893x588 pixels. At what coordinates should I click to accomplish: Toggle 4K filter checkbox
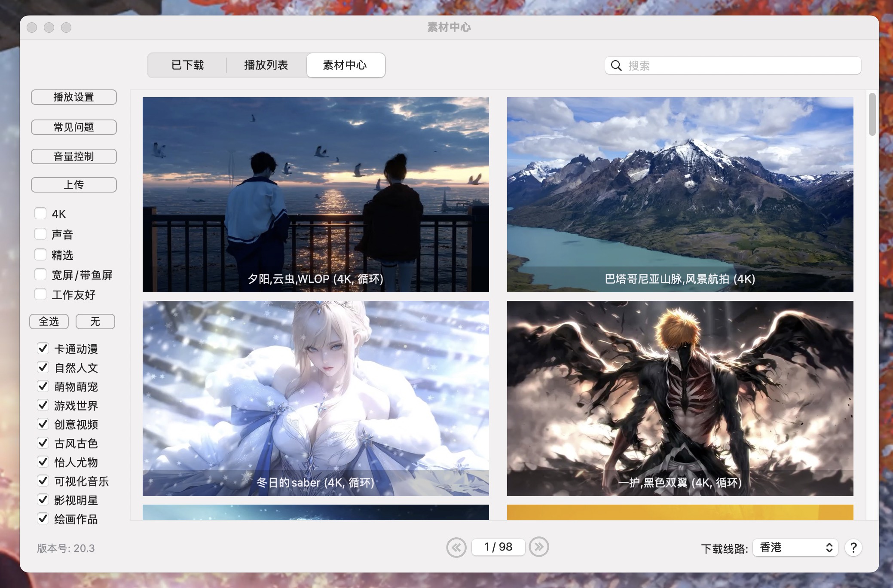(41, 213)
